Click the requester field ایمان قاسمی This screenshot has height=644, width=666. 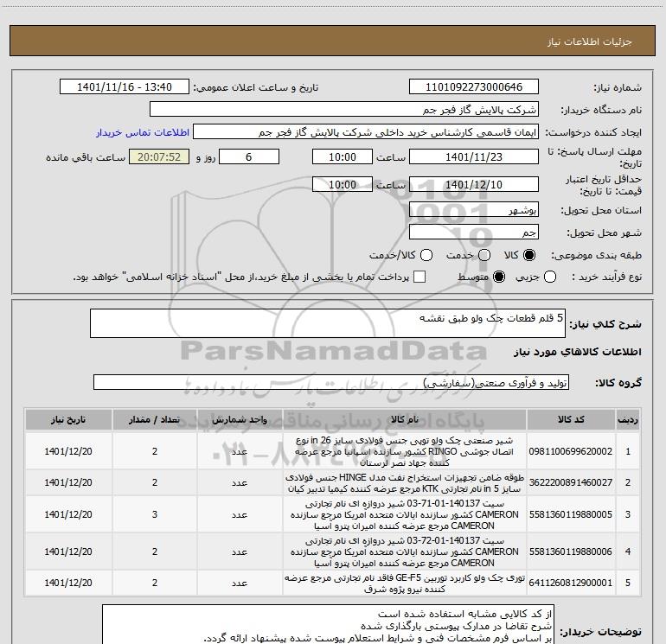click(366, 132)
